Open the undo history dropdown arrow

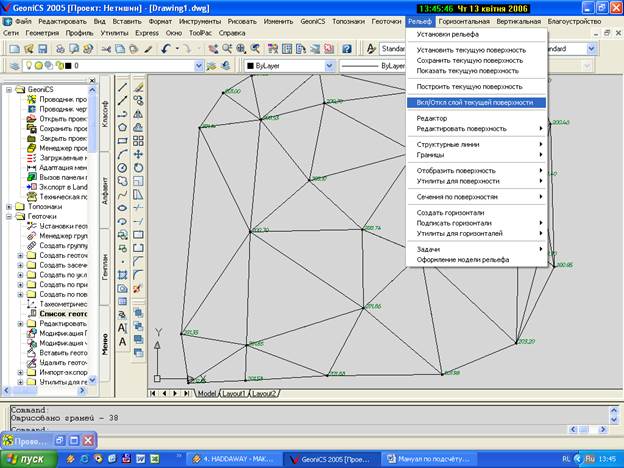[177, 49]
